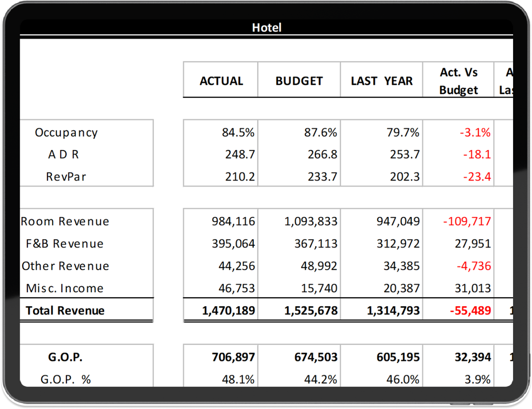This screenshot has width=532, height=409.
Task: Click the budget G.O.P. % cell 44.2%
Action: (320, 379)
